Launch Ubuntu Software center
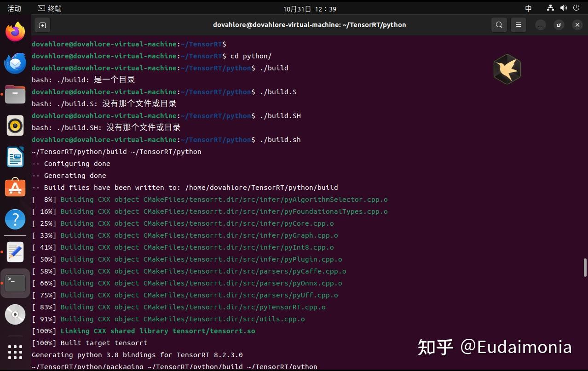This screenshot has height=371, width=588. click(15, 188)
